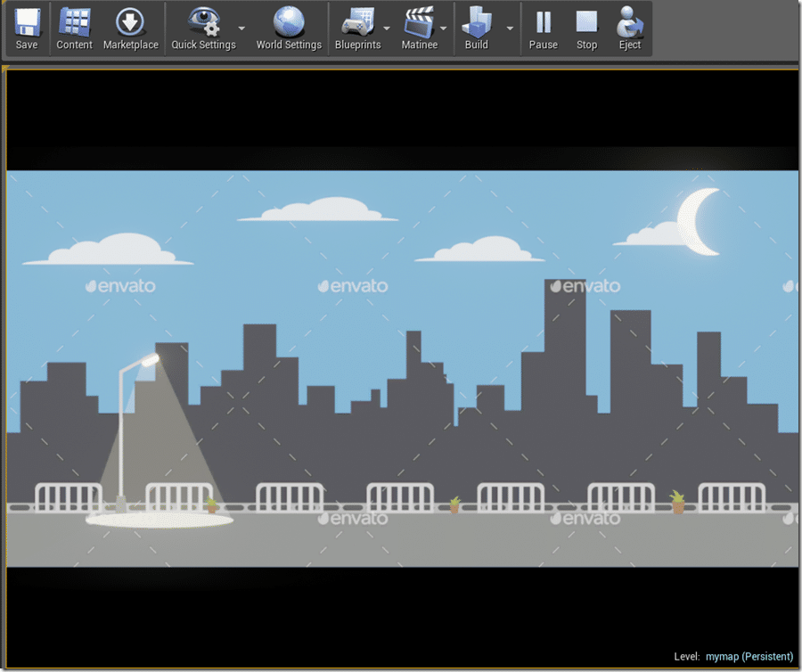802x672 pixels.
Task: Open Quick Settings eye icon
Action: (203, 21)
